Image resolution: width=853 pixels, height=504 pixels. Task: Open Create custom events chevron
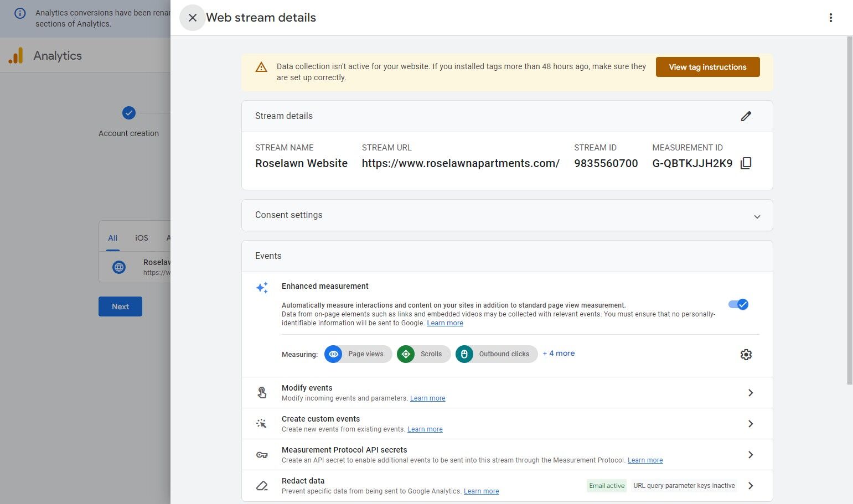pyautogui.click(x=751, y=424)
